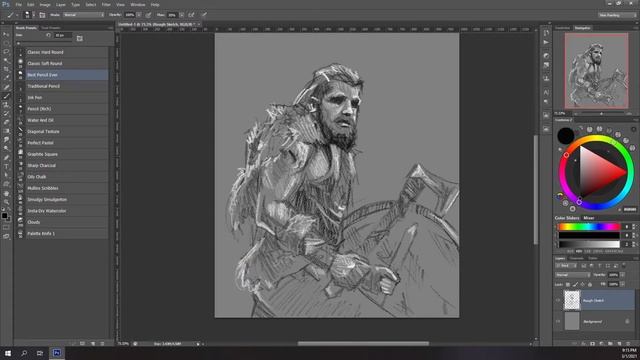This screenshot has height=360, width=640.
Task: Click the lock all padlock icon
Action: 590,284
